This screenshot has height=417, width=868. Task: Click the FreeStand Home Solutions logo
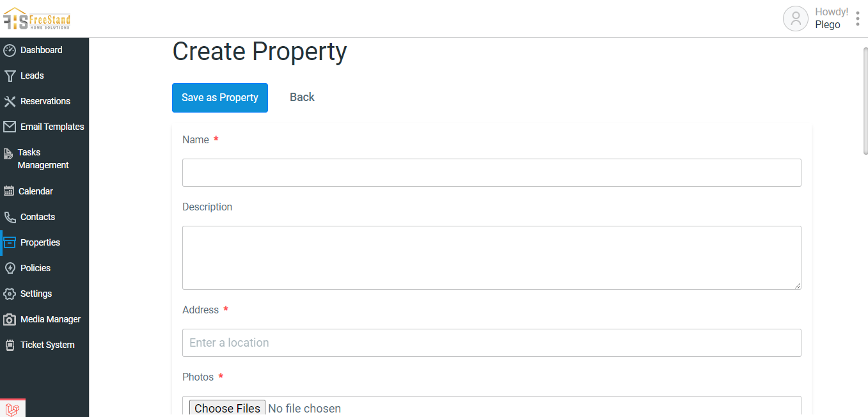pyautogui.click(x=37, y=19)
